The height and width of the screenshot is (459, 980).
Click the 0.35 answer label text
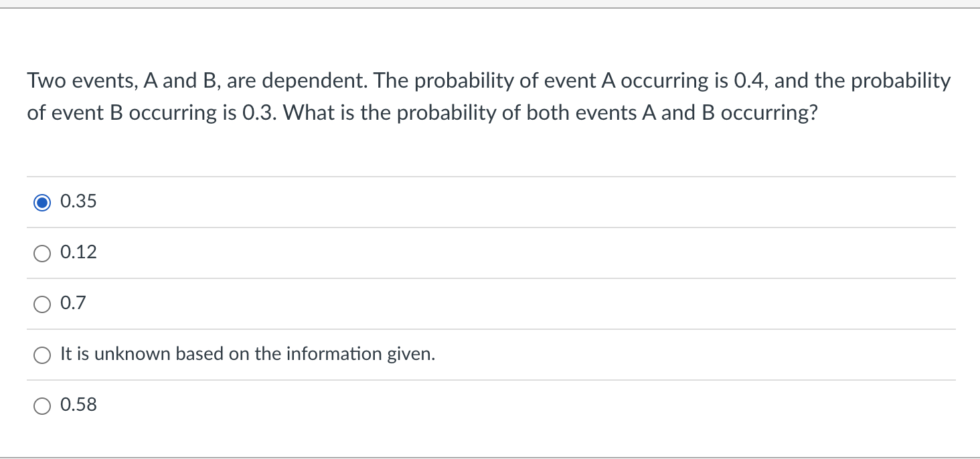[x=78, y=201]
